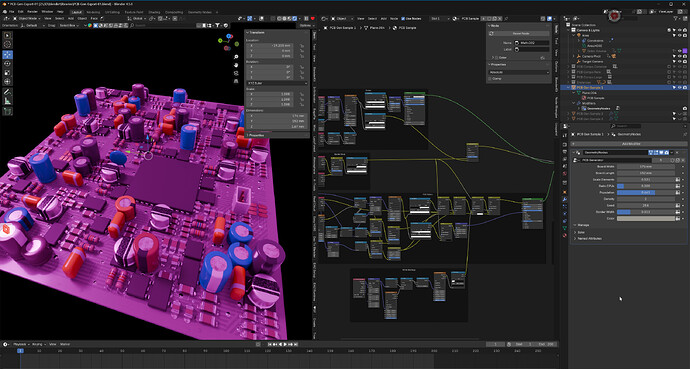Image resolution: width=690 pixels, height=369 pixels.
Task: Open the File menu
Action: (x=11, y=11)
